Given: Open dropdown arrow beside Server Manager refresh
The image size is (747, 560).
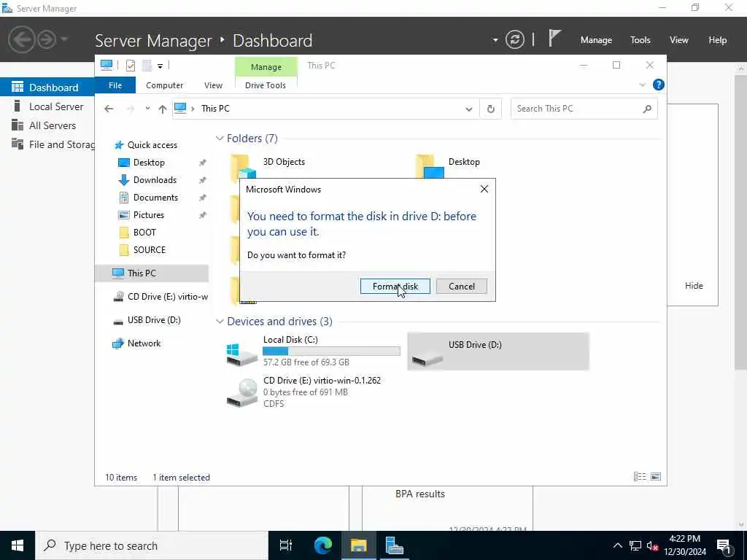Looking at the screenshot, I should coord(495,40).
